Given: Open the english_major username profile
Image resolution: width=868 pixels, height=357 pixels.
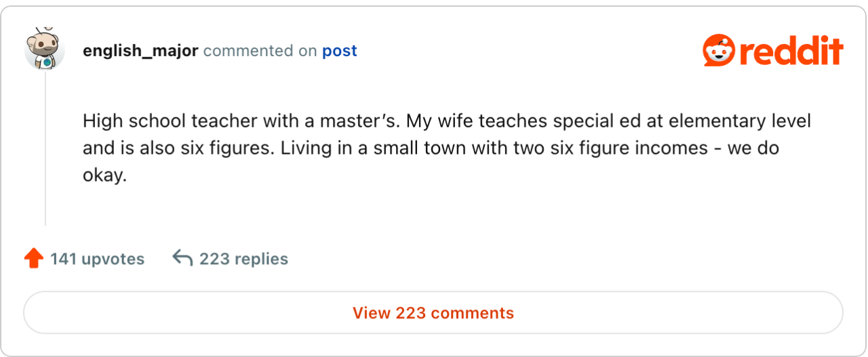Looking at the screenshot, I should click(140, 51).
